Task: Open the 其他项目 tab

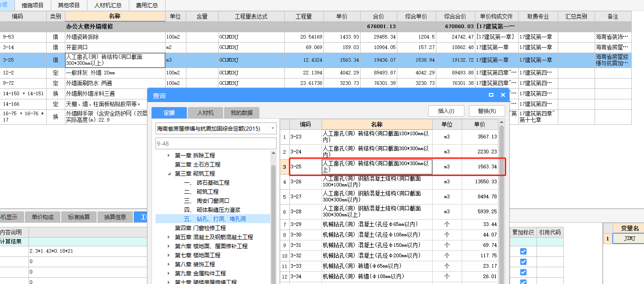Action: pos(69,5)
